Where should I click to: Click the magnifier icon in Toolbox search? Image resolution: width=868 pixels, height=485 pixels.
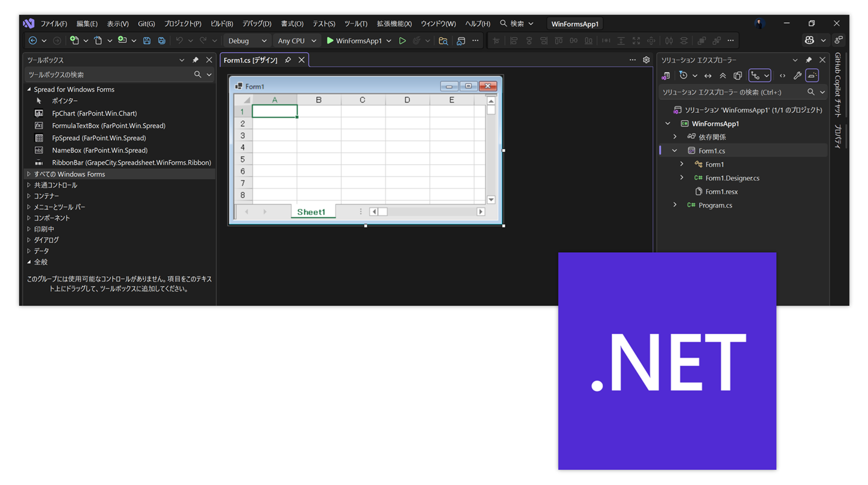(x=197, y=75)
